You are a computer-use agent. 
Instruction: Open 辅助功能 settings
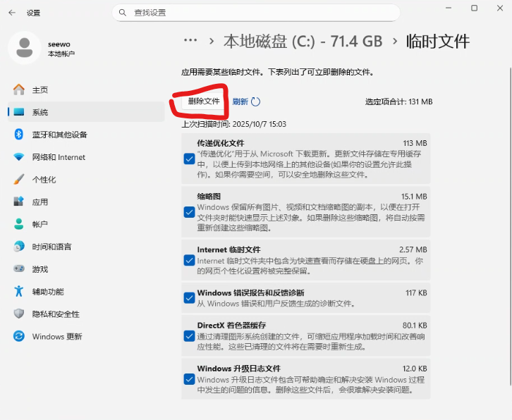[x=86, y=292]
